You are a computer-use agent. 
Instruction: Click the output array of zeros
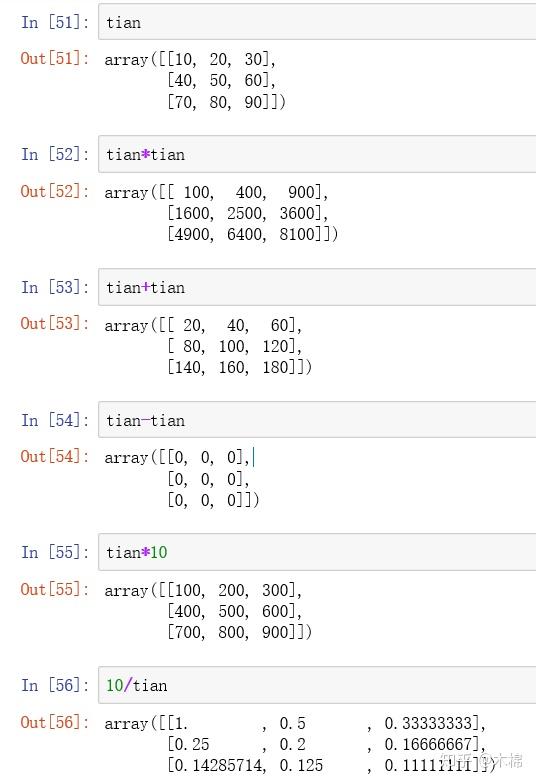182,478
